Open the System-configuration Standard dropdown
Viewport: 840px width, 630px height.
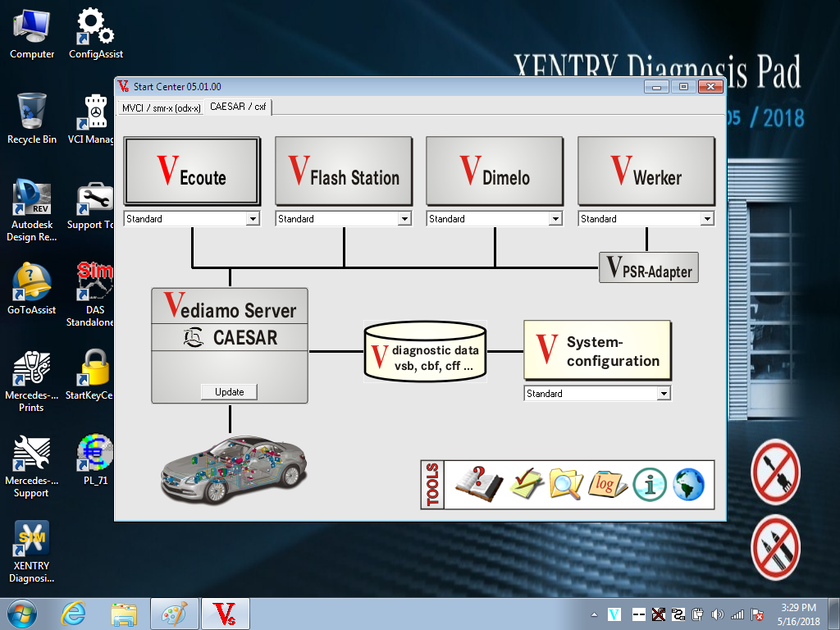(664, 394)
